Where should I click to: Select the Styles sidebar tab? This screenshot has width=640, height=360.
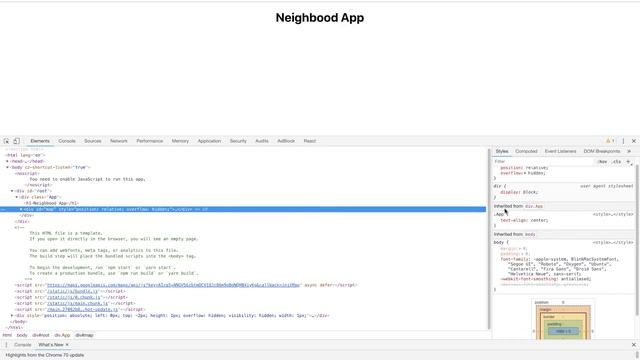pyautogui.click(x=502, y=151)
